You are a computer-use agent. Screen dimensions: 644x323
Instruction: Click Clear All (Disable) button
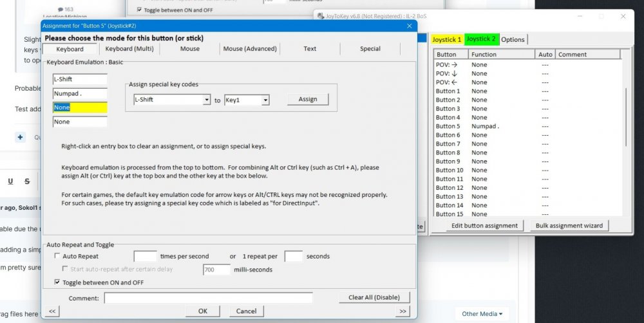click(x=374, y=297)
